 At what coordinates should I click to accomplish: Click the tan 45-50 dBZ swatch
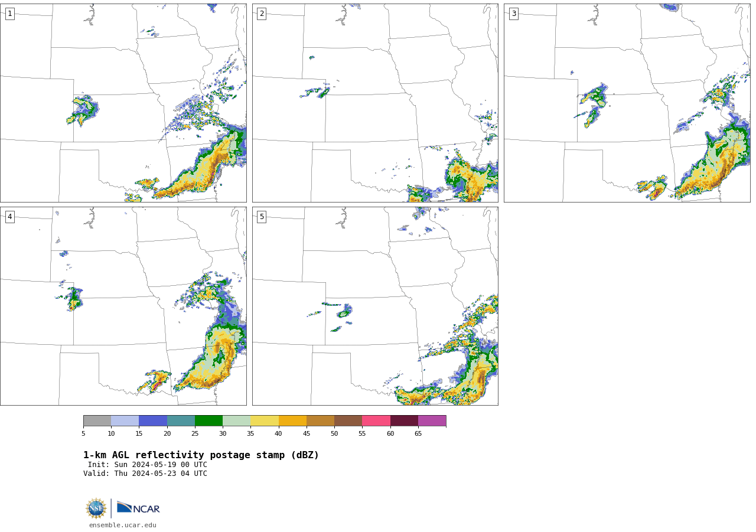click(x=320, y=420)
